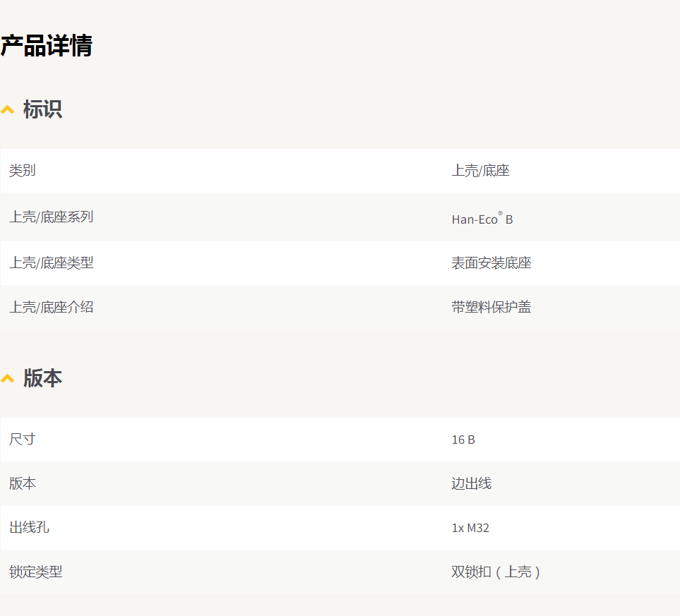Select the 尺寸 row label
The height and width of the screenshot is (616, 680).
(22, 440)
